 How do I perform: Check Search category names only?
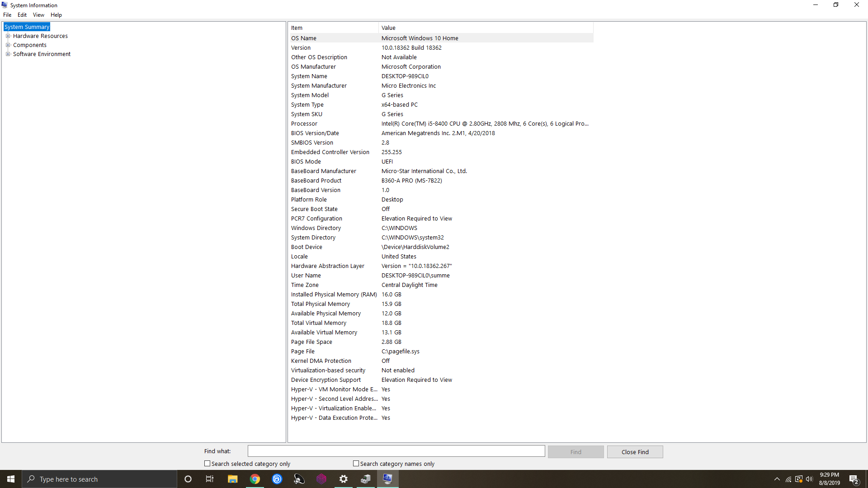356,464
